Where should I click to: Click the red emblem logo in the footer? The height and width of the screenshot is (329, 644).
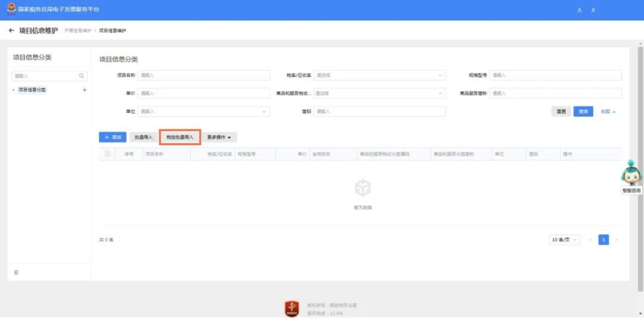click(292, 309)
